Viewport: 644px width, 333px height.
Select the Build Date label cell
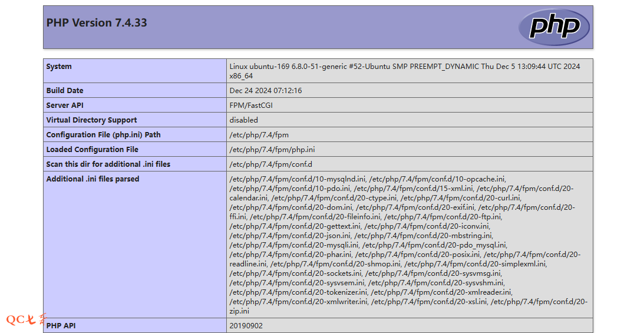[65, 91]
